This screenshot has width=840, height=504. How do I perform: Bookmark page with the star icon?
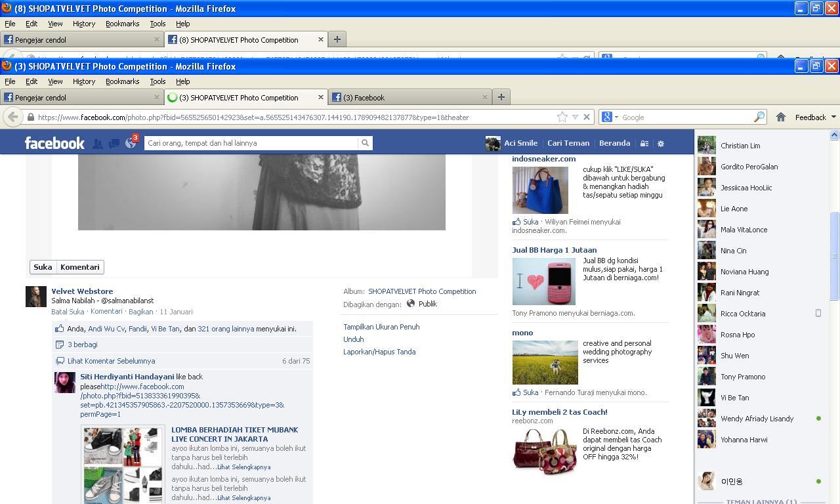pyautogui.click(x=562, y=117)
